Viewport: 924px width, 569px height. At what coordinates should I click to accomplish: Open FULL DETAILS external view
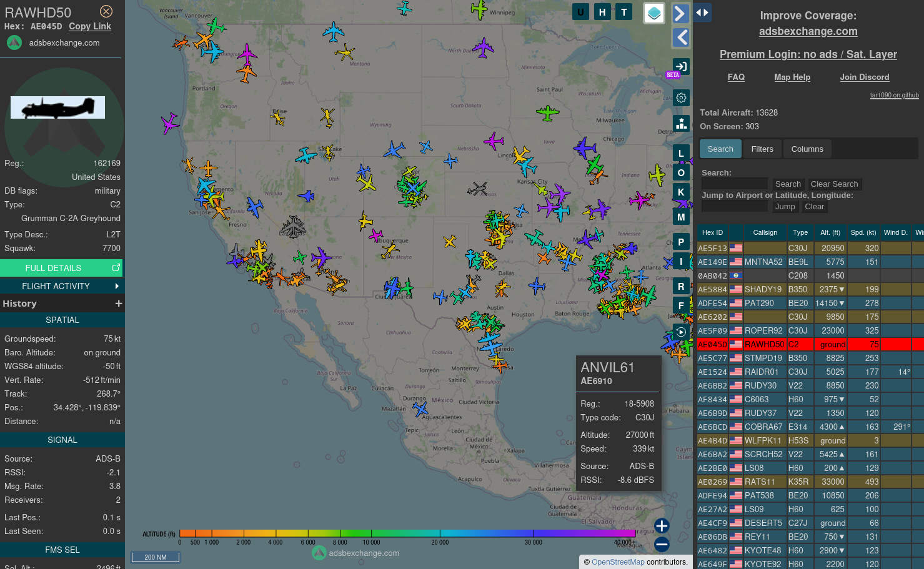(x=61, y=268)
